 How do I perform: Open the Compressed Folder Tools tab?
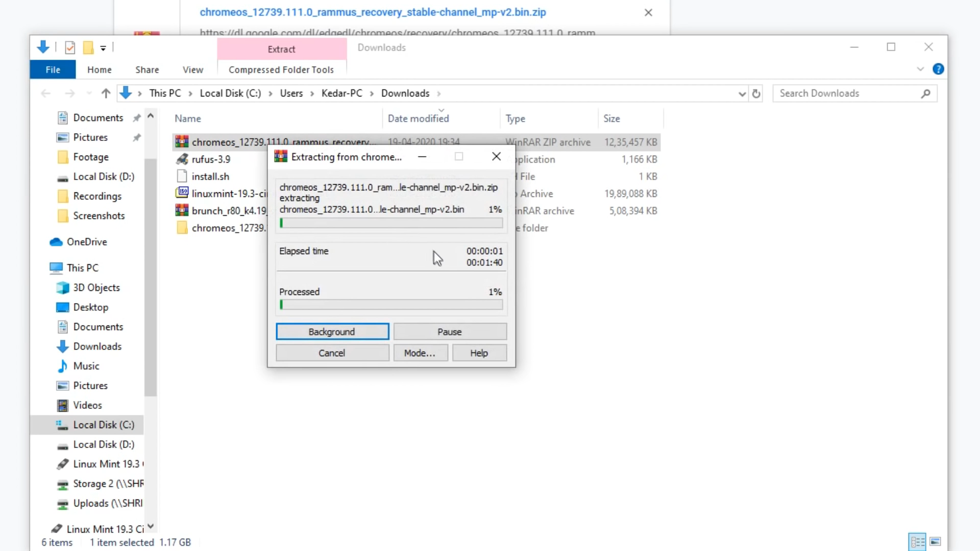[281, 69]
